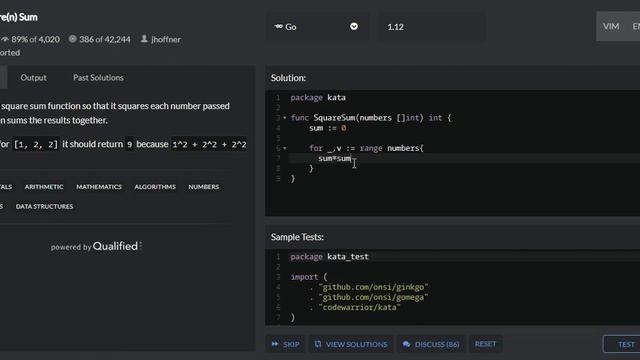Click the 89% of 4,020 satisfaction stat

(x=35, y=39)
